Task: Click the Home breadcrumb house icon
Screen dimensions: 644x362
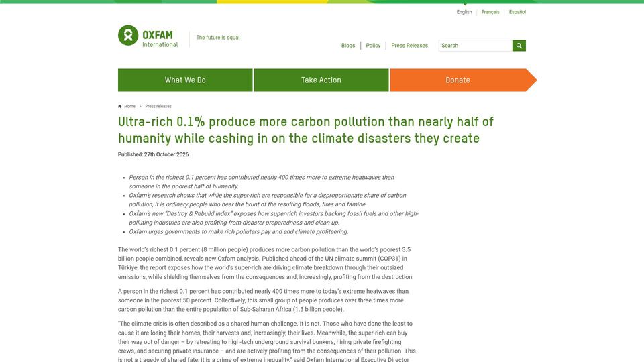Action: tap(120, 107)
